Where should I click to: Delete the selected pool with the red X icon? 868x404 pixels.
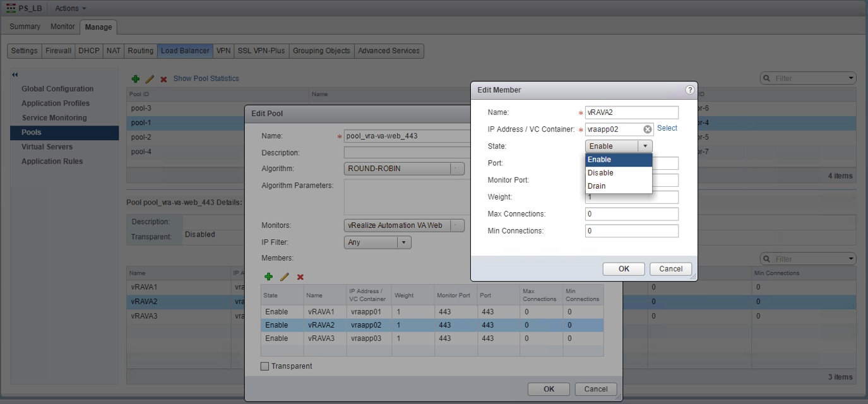click(163, 79)
